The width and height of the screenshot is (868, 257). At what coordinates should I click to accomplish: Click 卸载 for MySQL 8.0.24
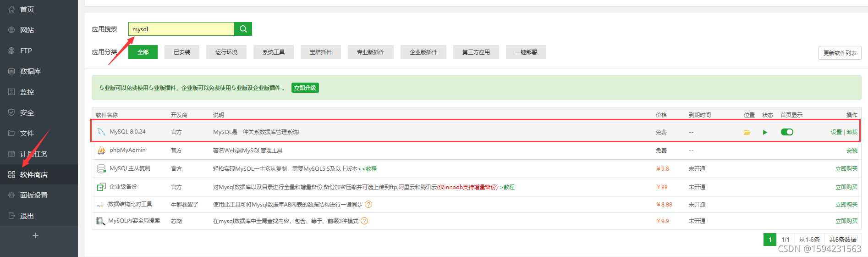[852, 132]
